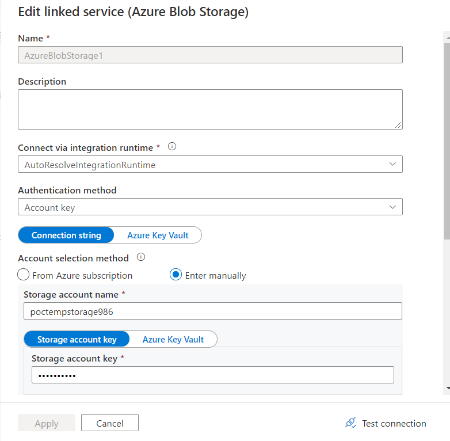Click the masked Storage account key field

click(212, 375)
